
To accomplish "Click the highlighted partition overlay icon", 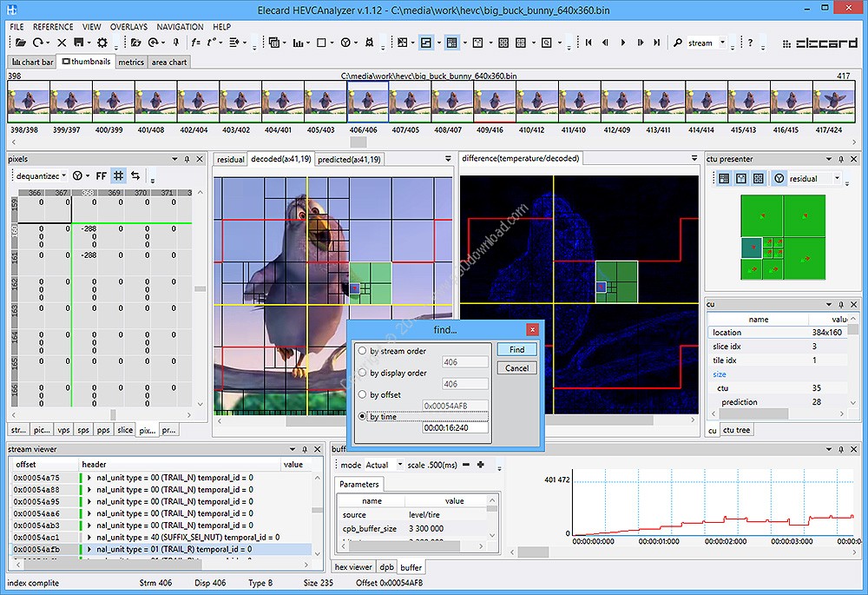I will pos(425,43).
